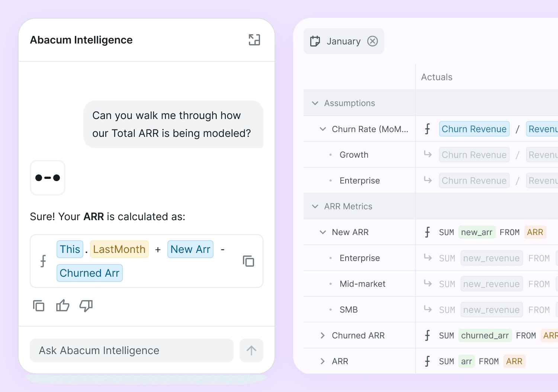Expand the Churned ARR row
This screenshot has width=558, height=392.
tap(323, 335)
